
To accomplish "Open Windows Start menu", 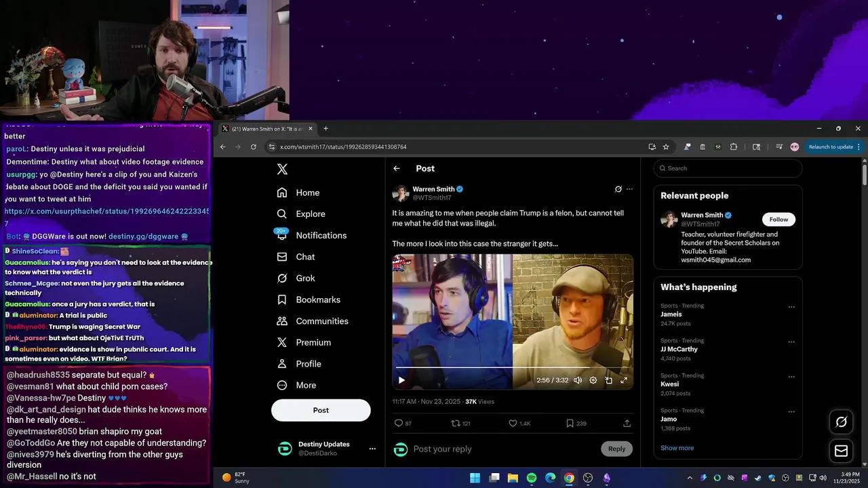I will coord(475,478).
